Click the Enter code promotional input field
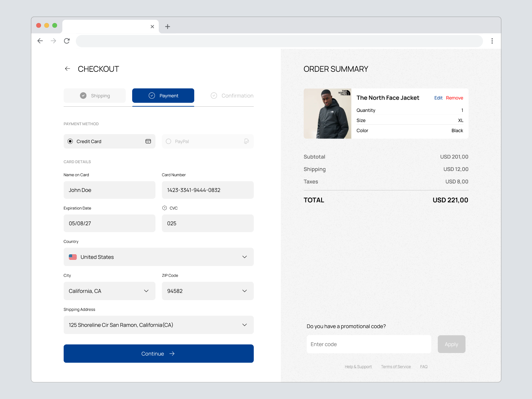532x399 pixels. [x=369, y=344]
